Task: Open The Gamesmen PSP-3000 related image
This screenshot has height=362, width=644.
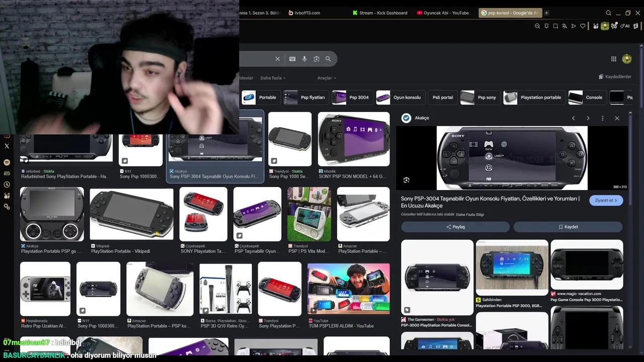Action: coord(437,278)
